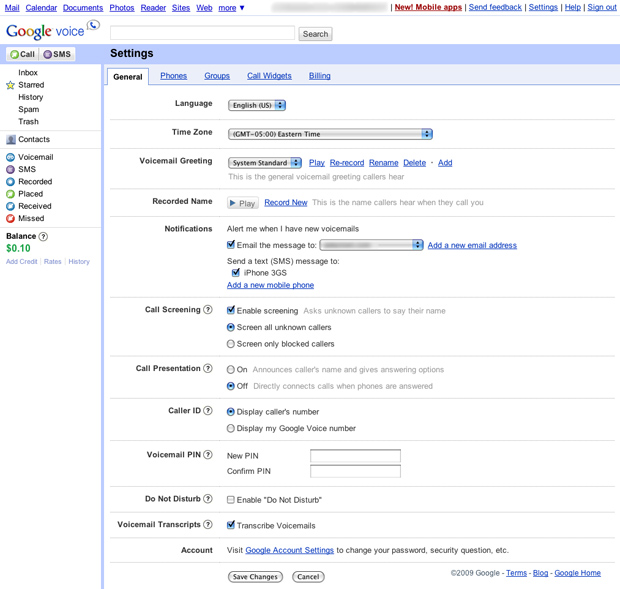620x589 pixels.
Task: Uncheck the iPhone 3GS SMS checkbox
Action: (x=236, y=272)
